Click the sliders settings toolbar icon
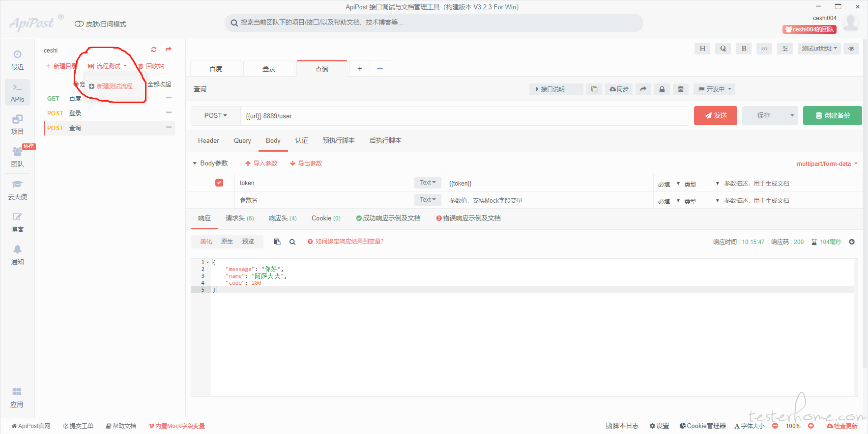This screenshot has width=868, height=434. (x=785, y=49)
